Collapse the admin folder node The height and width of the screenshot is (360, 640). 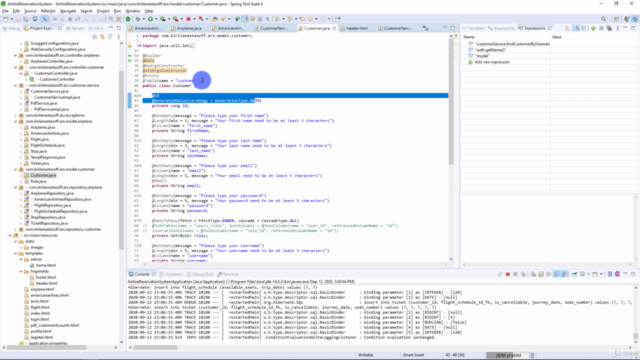21,259
